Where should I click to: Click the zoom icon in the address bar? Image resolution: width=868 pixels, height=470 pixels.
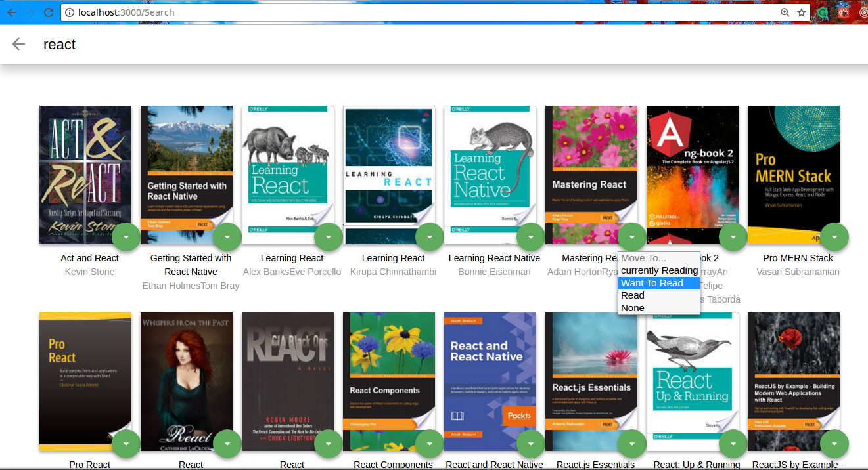[x=785, y=12]
